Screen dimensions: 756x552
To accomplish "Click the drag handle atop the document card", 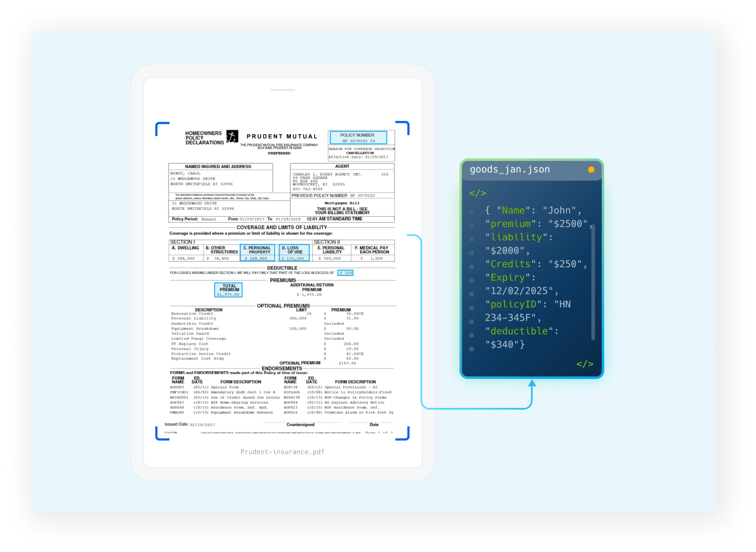I will [x=282, y=90].
